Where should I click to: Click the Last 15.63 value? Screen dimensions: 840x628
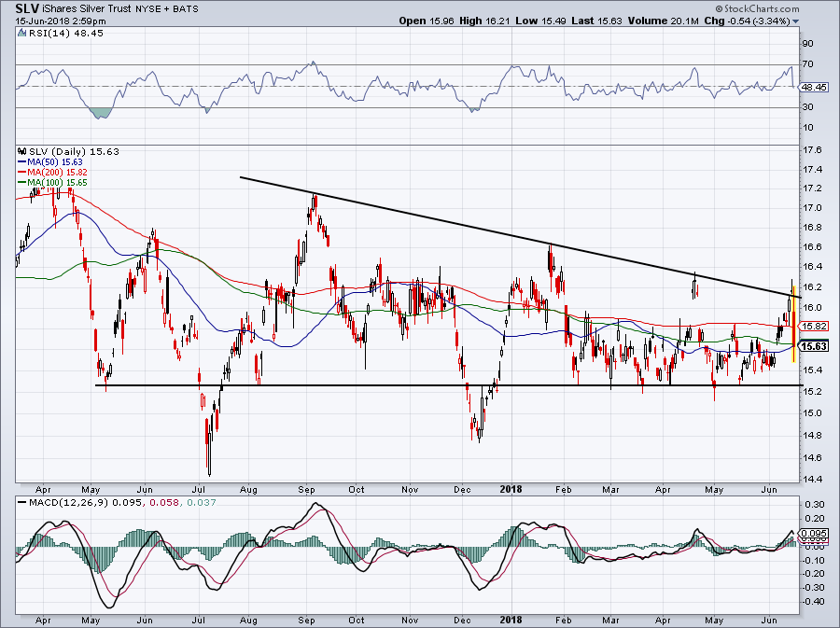pos(596,21)
